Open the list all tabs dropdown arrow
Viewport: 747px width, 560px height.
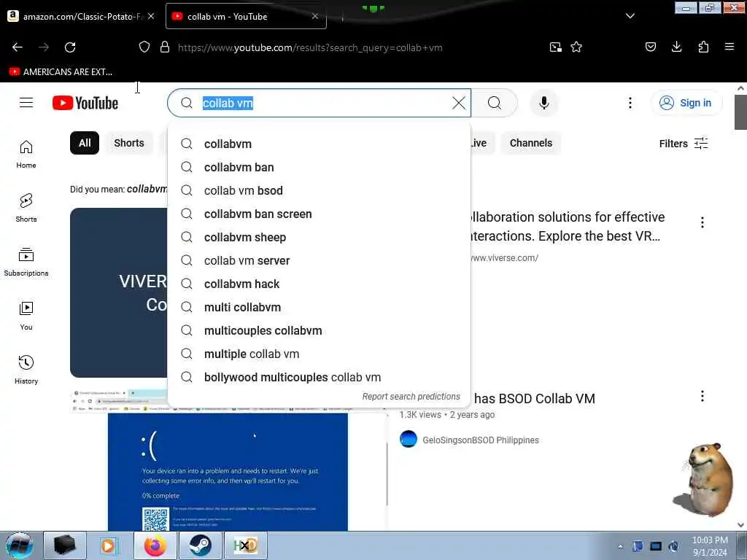pos(630,16)
